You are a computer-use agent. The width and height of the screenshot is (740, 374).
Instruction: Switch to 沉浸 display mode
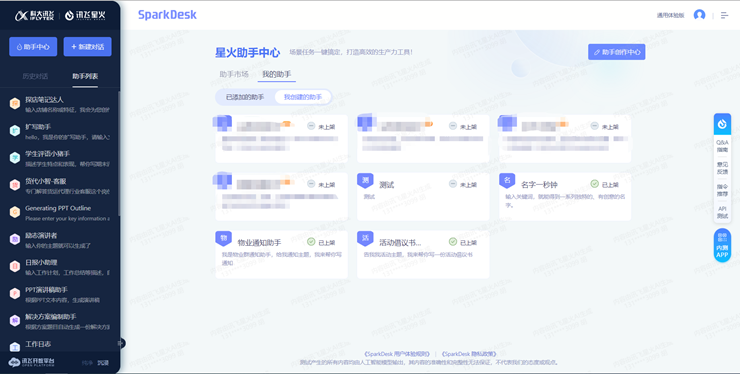103,363
